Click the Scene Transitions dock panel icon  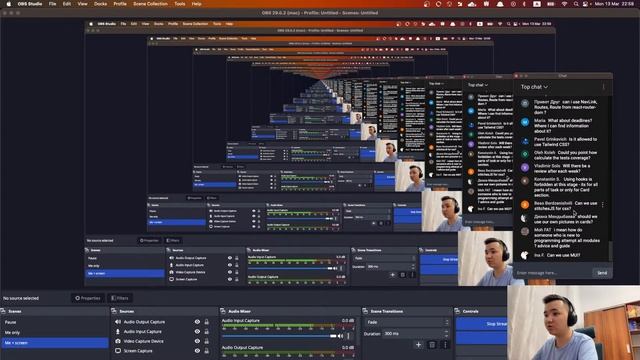click(x=365, y=311)
